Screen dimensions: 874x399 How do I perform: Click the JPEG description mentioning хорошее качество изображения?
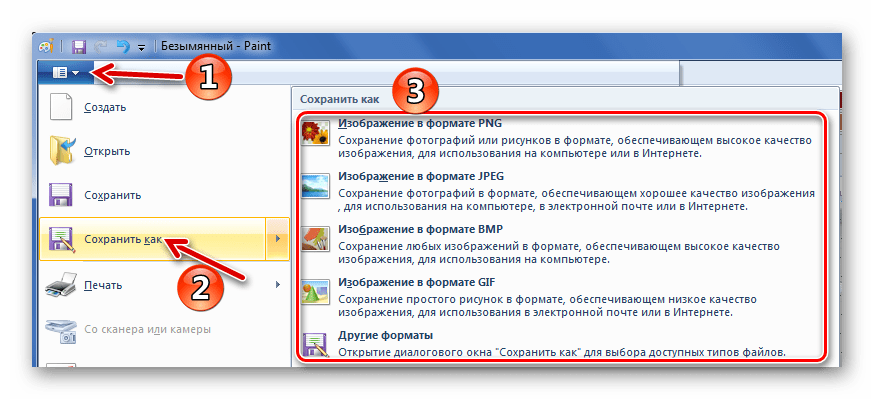(x=577, y=200)
